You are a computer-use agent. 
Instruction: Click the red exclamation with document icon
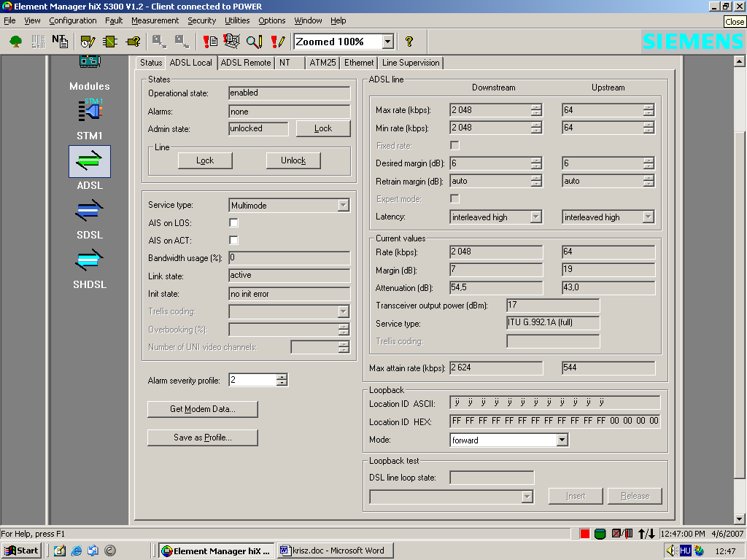(209, 42)
